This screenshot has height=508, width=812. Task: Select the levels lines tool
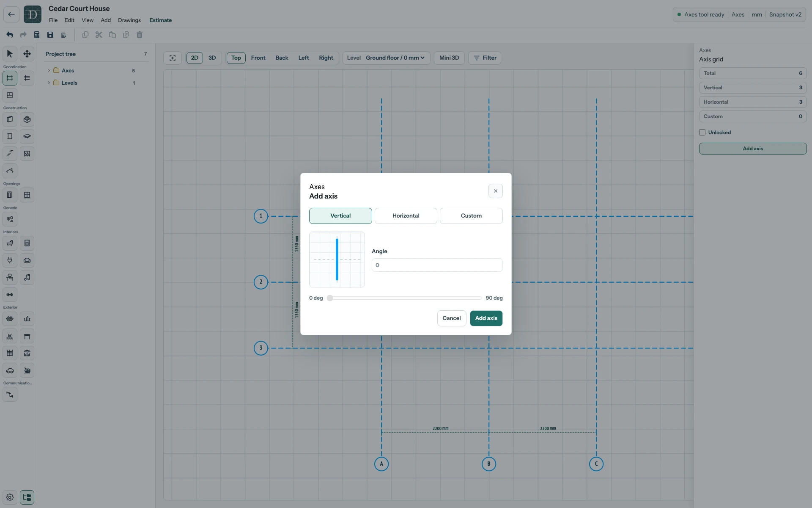pos(27,78)
